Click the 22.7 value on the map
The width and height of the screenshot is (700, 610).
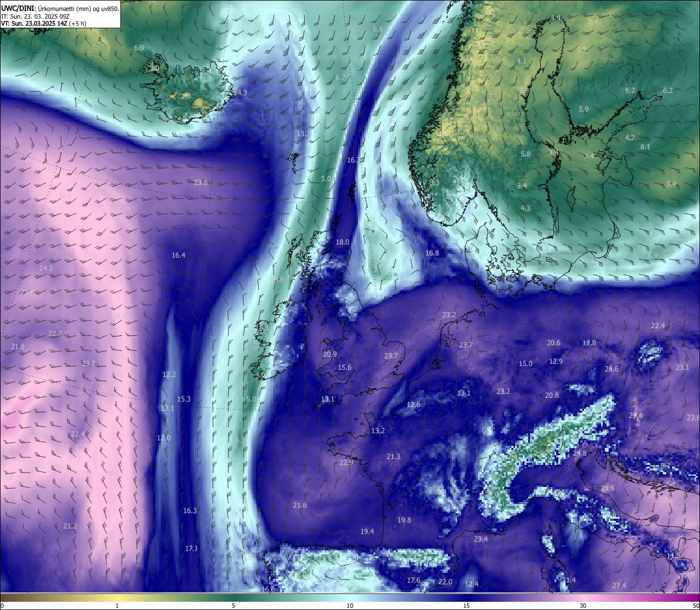(55, 334)
